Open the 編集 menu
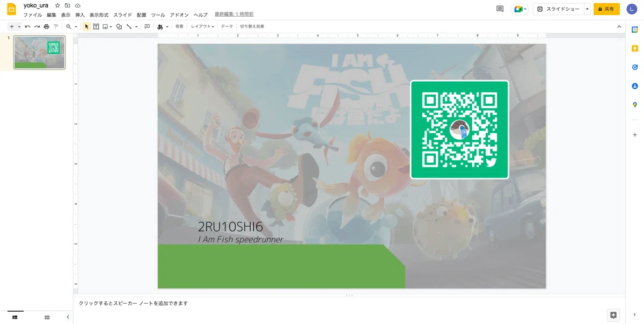 [52, 15]
